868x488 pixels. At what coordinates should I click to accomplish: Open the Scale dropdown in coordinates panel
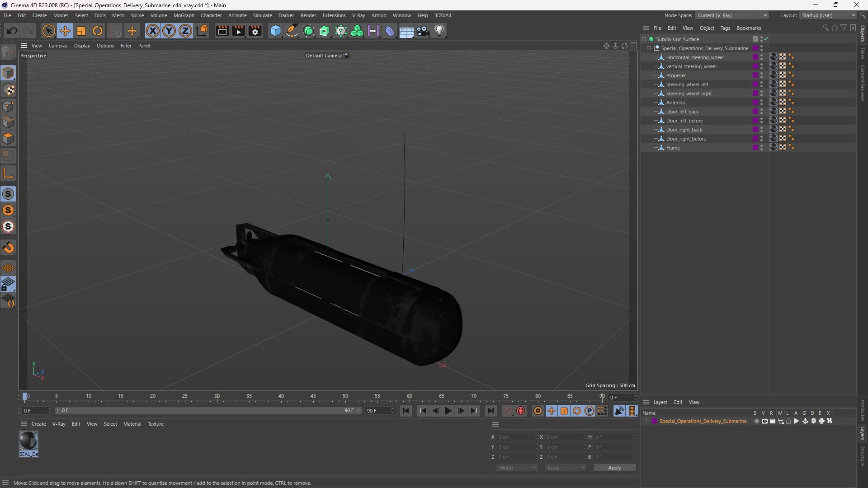[x=566, y=468]
